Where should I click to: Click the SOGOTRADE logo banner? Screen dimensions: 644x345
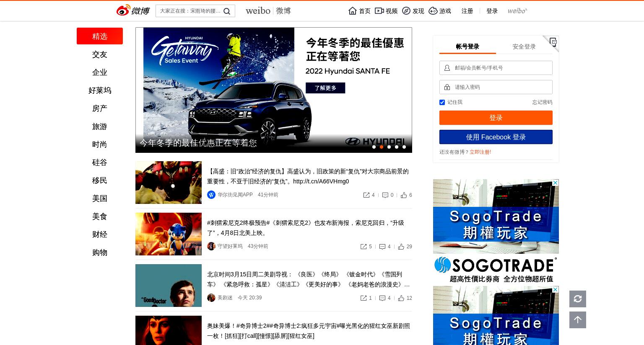(x=496, y=270)
